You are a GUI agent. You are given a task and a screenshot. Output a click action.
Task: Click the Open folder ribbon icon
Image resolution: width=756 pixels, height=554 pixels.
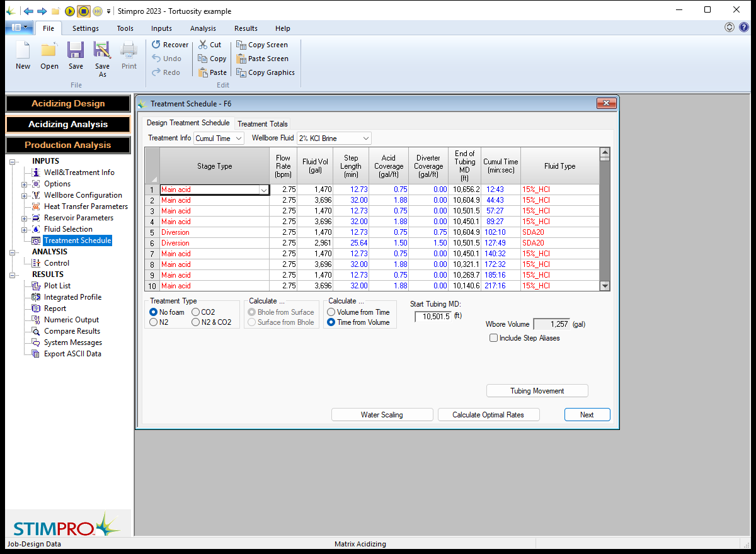point(49,55)
